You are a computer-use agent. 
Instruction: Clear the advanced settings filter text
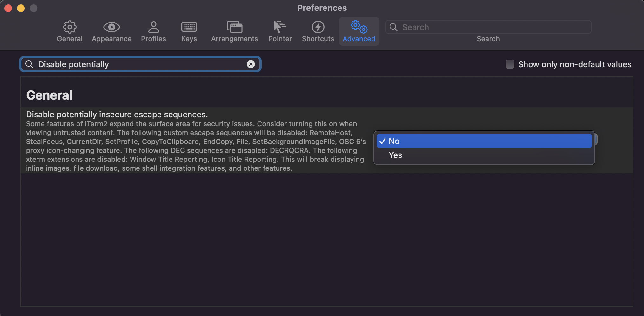[251, 64]
